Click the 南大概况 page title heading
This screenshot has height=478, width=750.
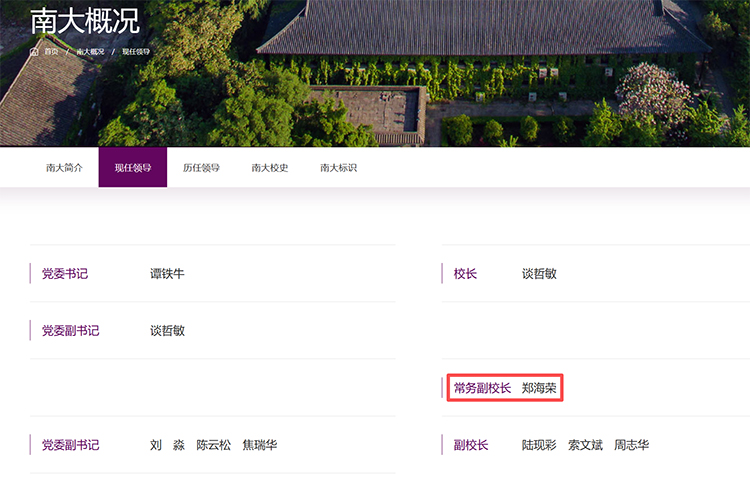[85, 21]
